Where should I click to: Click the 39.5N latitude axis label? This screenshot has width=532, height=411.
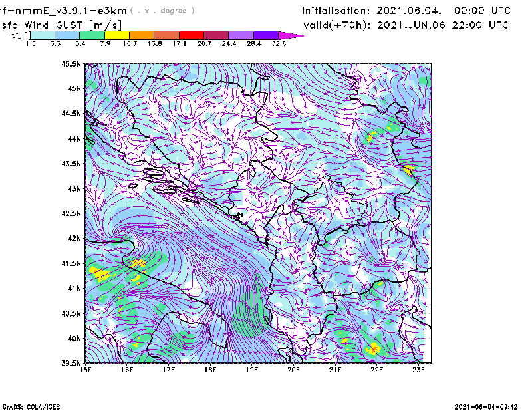[71, 364]
